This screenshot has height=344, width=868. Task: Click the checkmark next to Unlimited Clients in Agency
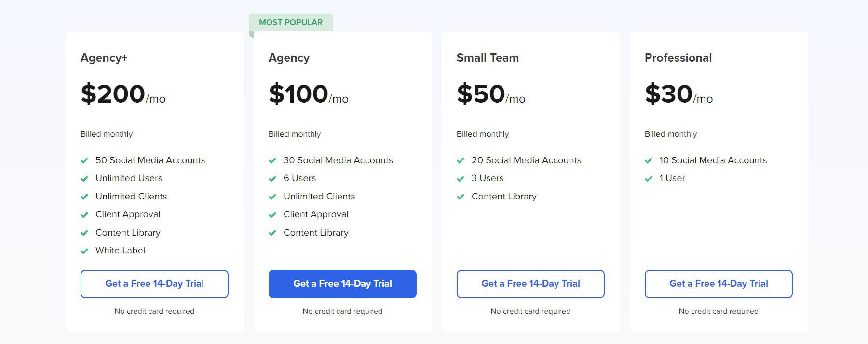(x=272, y=196)
